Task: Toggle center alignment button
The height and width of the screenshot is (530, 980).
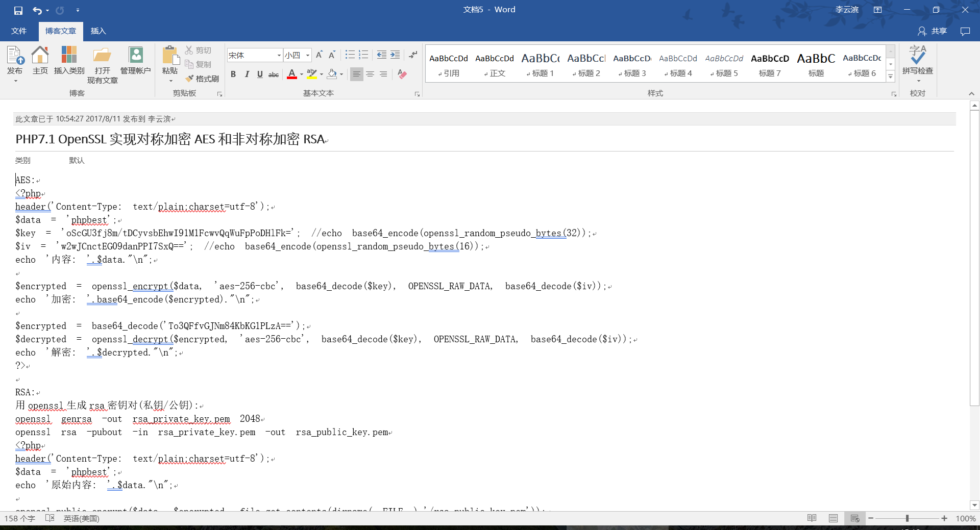Action: [370, 74]
